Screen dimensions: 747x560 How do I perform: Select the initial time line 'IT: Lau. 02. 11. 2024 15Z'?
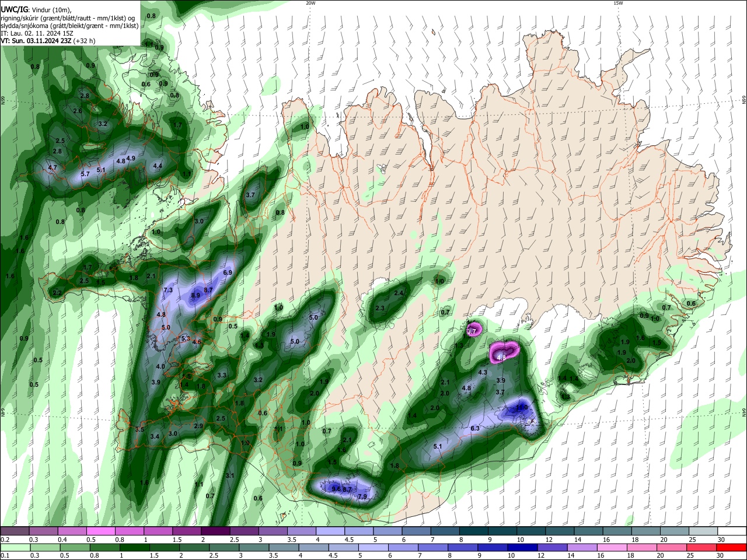37,33
